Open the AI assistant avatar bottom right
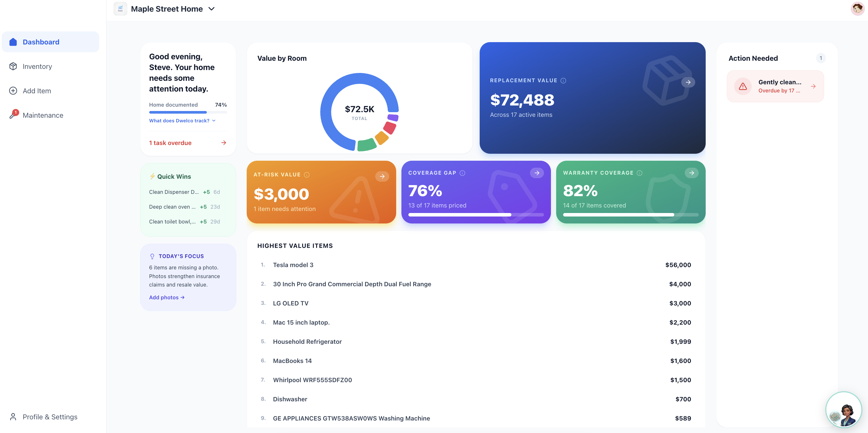Screen dimensions: 868x433 point(844,410)
